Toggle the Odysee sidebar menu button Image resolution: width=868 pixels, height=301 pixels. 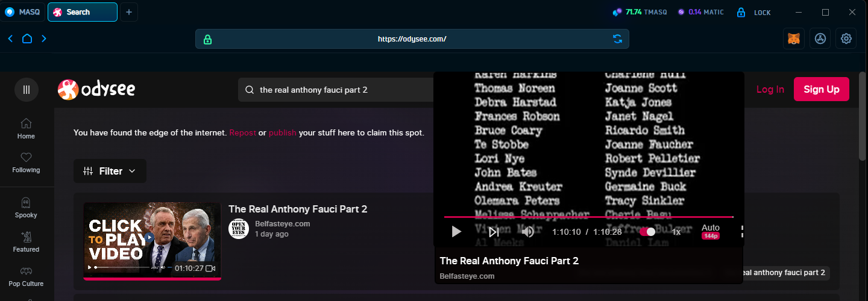[27, 90]
